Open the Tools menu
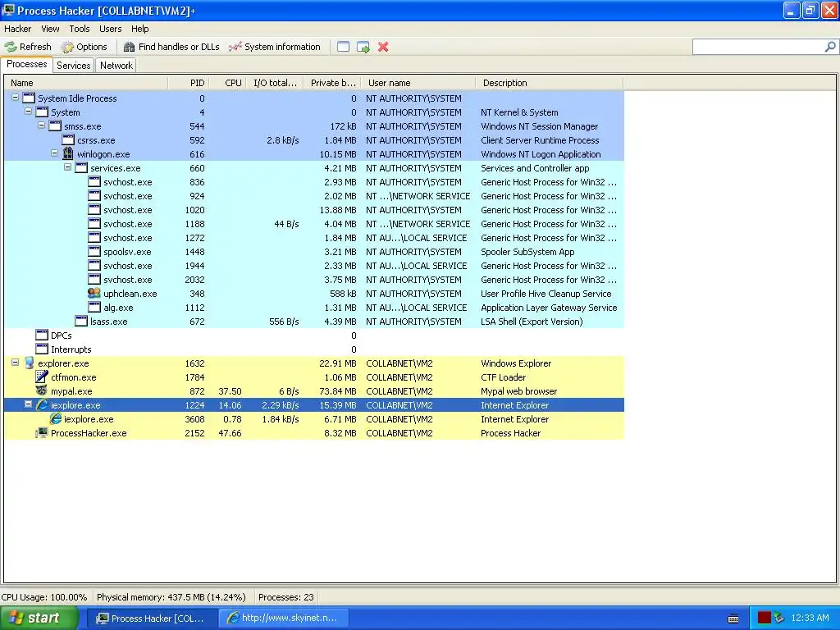Image resolution: width=840 pixels, height=630 pixels. click(x=80, y=29)
